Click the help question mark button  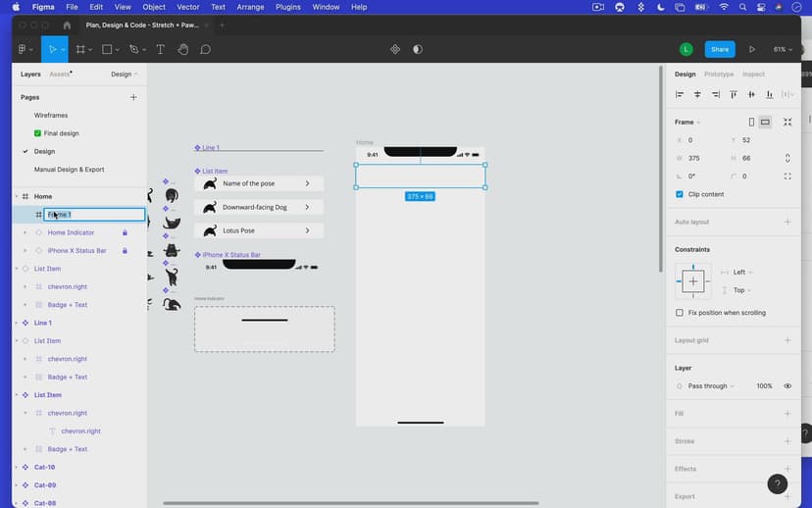[777, 483]
